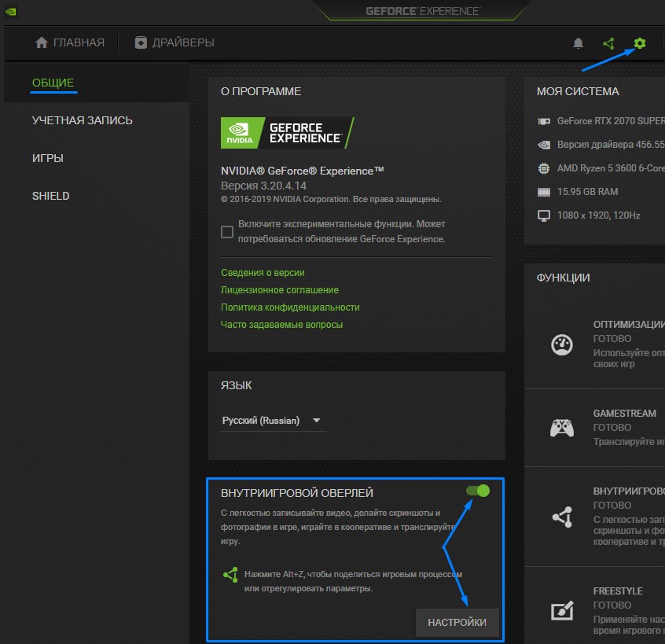Screen dimensions: 665x644
Task: Click the FREESTYLE feature title
Action: coord(618,591)
